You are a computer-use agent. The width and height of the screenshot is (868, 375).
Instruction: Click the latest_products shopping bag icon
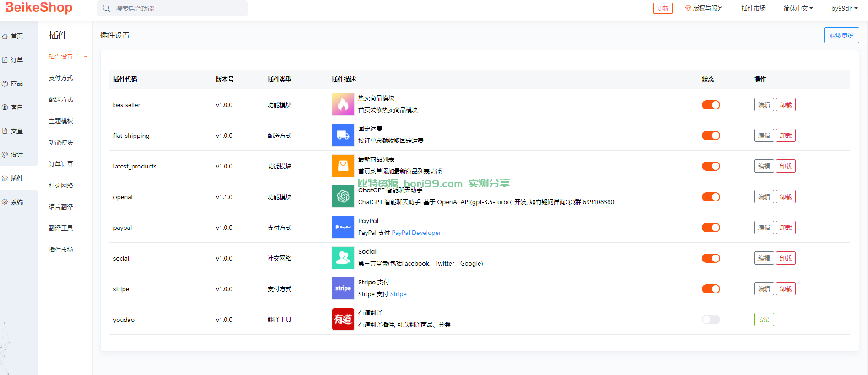(343, 166)
